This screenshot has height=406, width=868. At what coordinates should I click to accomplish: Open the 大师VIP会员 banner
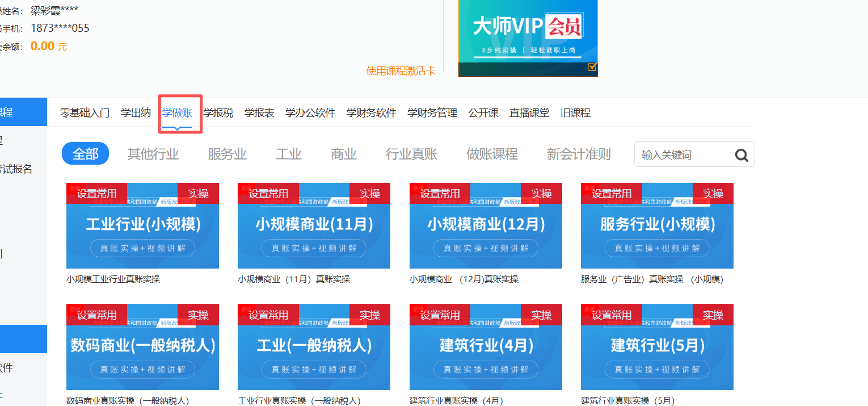tap(528, 34)
